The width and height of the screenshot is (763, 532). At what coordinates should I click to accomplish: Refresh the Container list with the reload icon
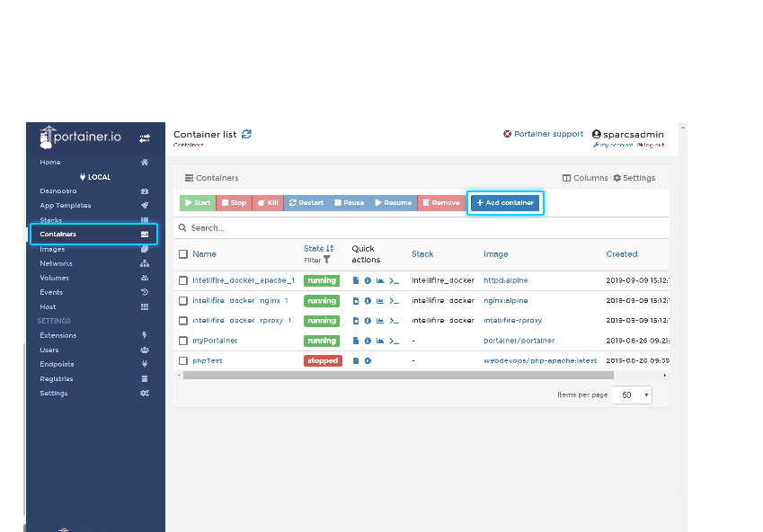coord(247,134)
